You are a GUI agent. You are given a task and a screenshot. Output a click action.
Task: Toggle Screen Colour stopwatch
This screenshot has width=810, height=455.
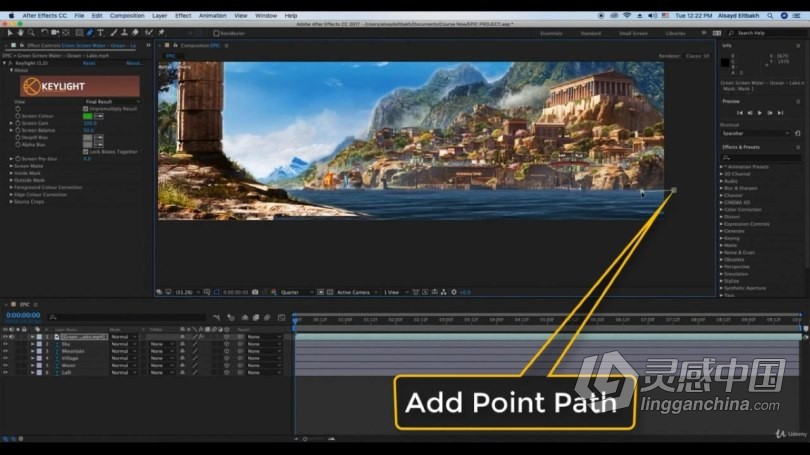tap(18, 116)
